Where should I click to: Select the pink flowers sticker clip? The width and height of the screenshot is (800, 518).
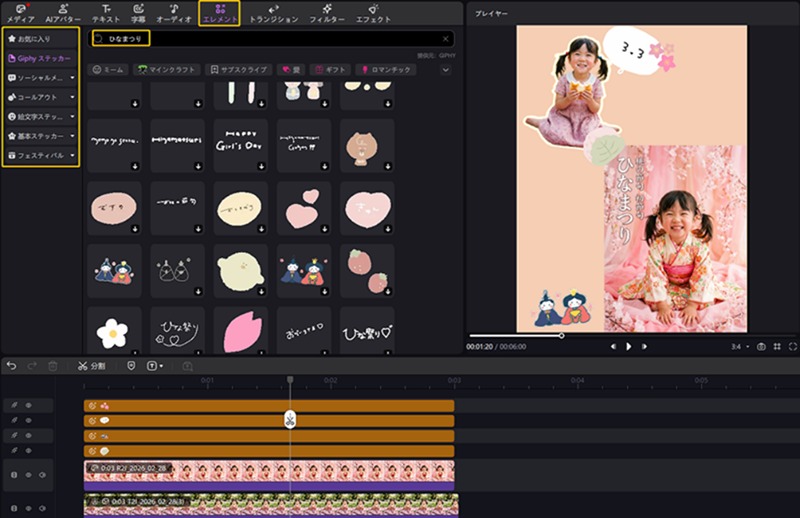click(269, 406)
